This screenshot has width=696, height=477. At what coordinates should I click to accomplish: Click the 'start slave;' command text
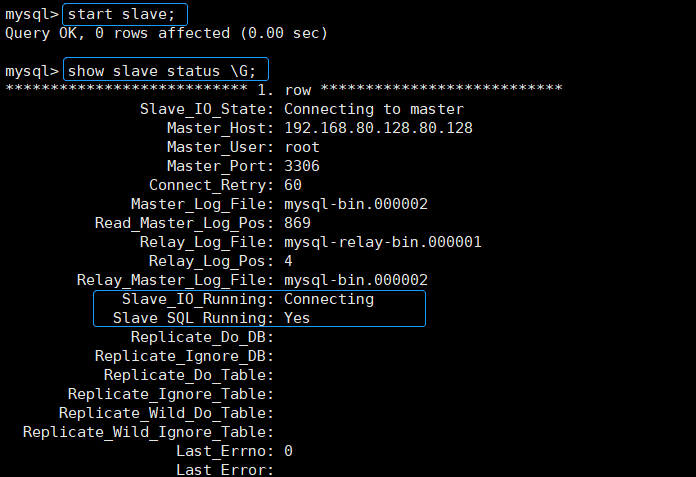(122, 14)
